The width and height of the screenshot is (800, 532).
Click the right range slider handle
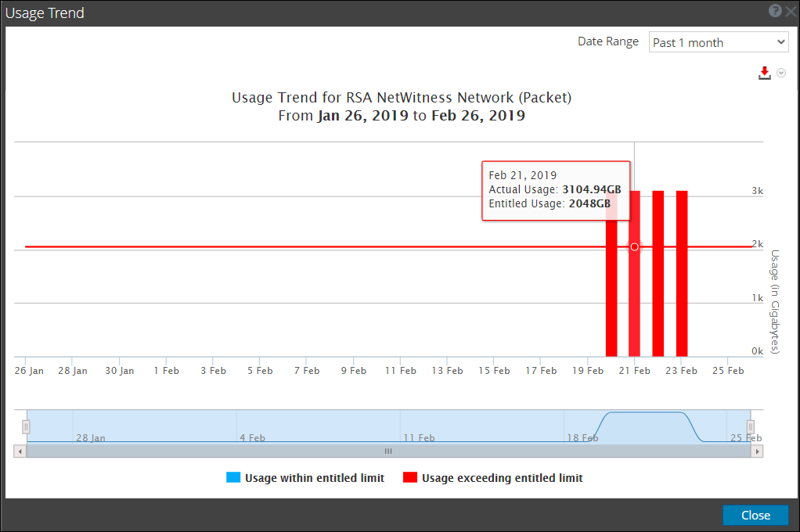(750, 426)
